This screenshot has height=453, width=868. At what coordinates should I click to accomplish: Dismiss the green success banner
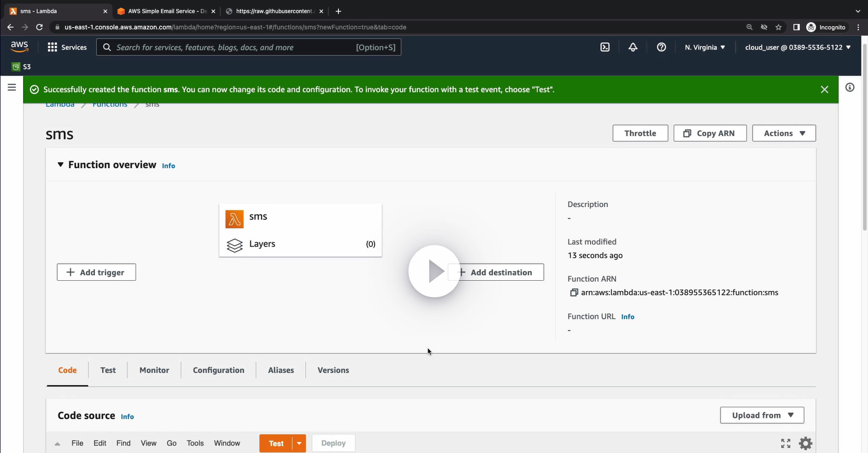click(824, 89)
